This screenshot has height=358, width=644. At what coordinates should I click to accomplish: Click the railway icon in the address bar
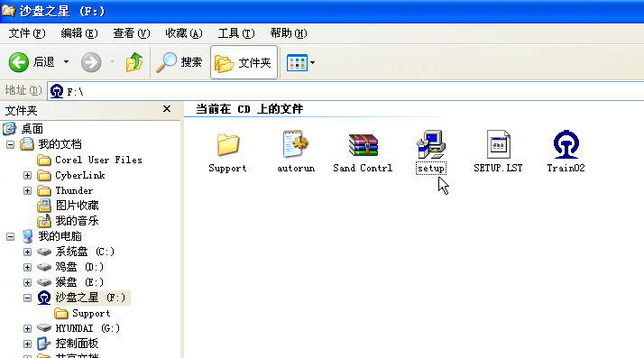[57, 91]
